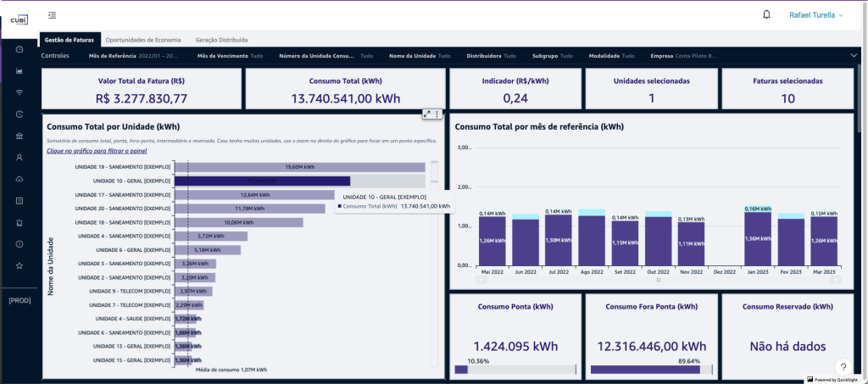Image resolution: width=868 pixels, height=384 pixels.
Task: Open the dashboard gauge icon in sidebar
Action: pyautogui.click(x=19, y=49)
